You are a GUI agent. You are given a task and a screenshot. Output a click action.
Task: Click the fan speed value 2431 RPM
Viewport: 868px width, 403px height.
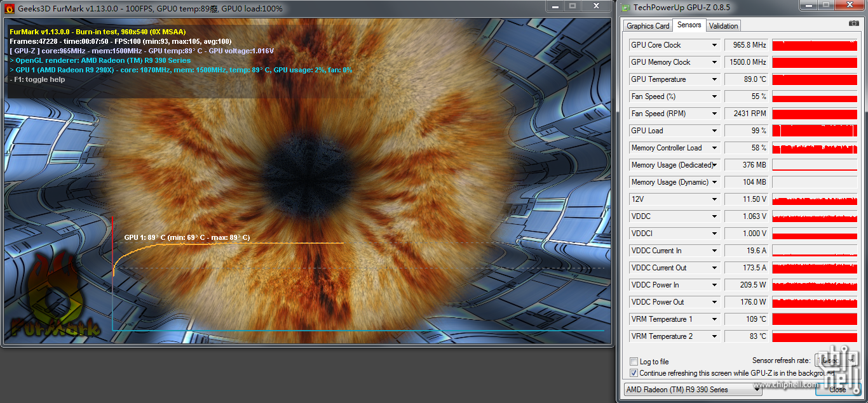(746, 114)
